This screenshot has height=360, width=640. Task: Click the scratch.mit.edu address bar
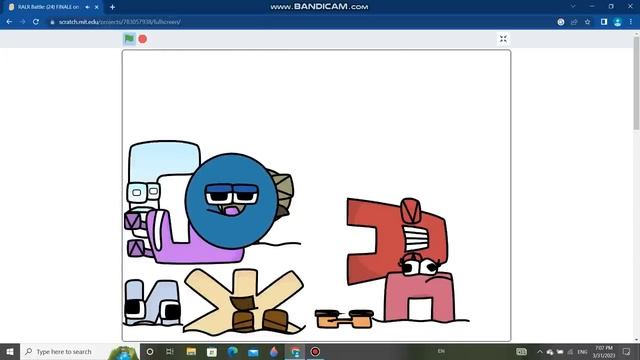tap(302, 22)
